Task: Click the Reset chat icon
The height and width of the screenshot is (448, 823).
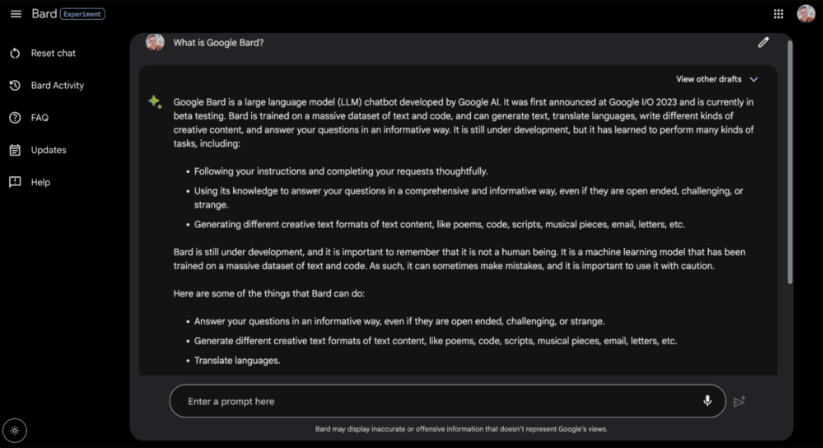Action: click(15, 53)
